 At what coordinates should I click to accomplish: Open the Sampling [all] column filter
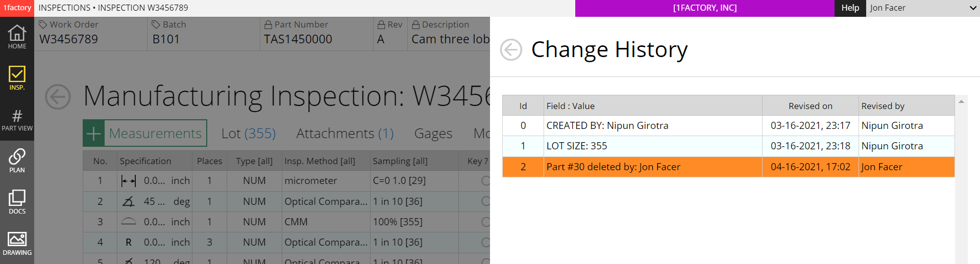tap(400, 161)
